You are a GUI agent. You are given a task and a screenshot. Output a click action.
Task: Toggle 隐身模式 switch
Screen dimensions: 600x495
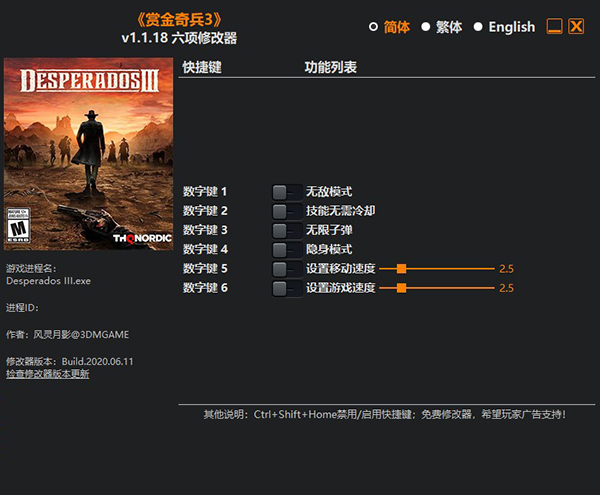(x=287, y=250)
